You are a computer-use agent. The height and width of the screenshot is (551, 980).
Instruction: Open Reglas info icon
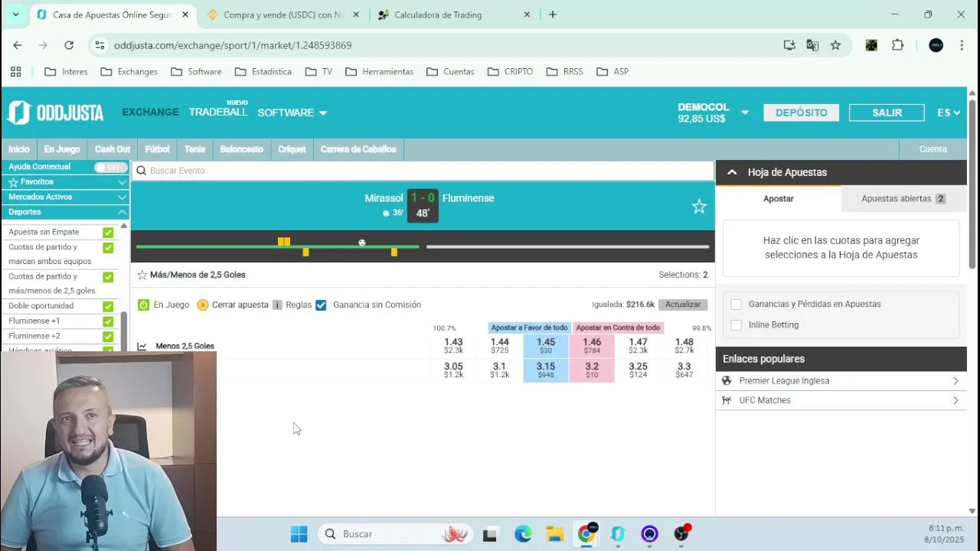pos(277,305)
